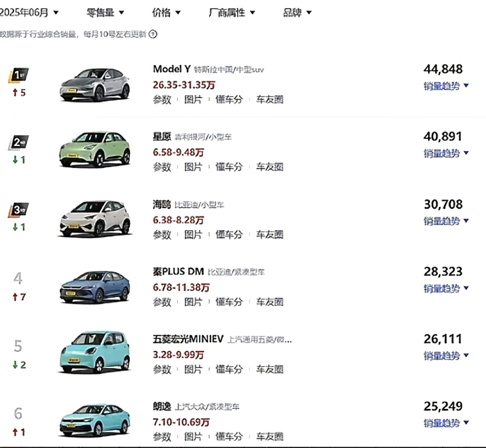Image resolution: width=486 pixels, height=448 pixels.
Task: Open the 五菱宏光MINIEV car image
Action: 95,351
